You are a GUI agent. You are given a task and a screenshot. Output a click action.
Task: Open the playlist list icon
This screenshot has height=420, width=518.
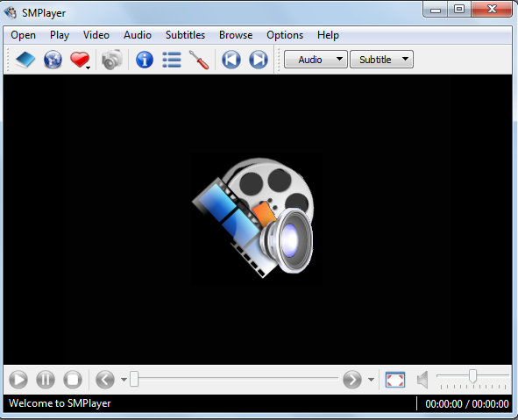pos(172,60)
